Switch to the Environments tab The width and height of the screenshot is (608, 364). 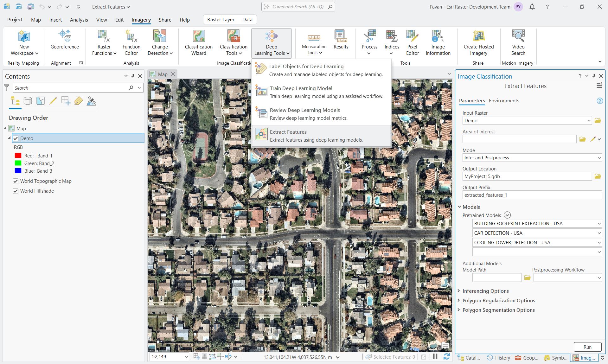coord(504,100)
